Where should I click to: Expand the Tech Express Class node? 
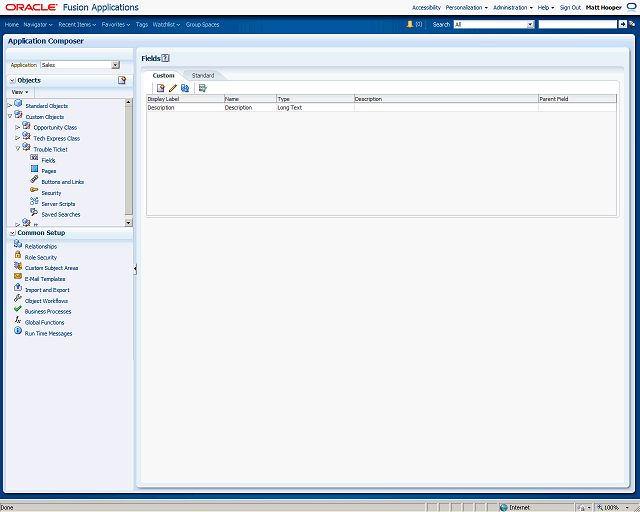click(18, 138)
